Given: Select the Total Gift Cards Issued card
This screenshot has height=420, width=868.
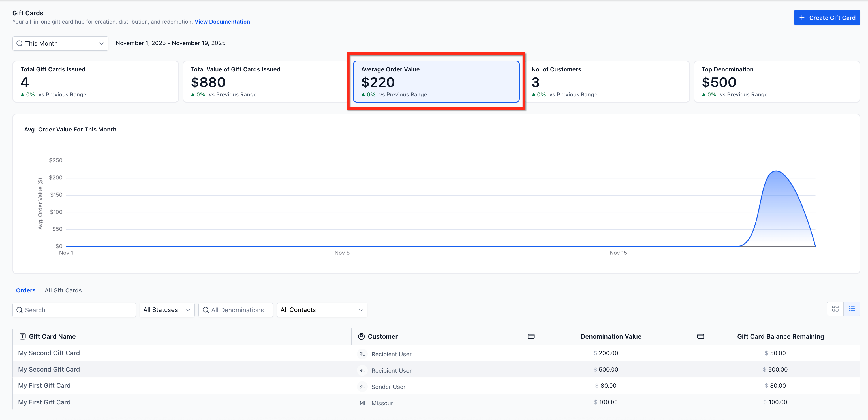Looking at the screenshot, I should click(95, 81).
